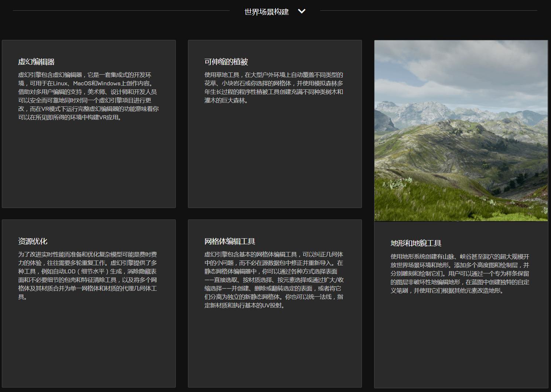Image resolution: width=551 pixels, height=392 pixels.
Task: Select the 可伸缩的植被 card title
Action: 226,62
